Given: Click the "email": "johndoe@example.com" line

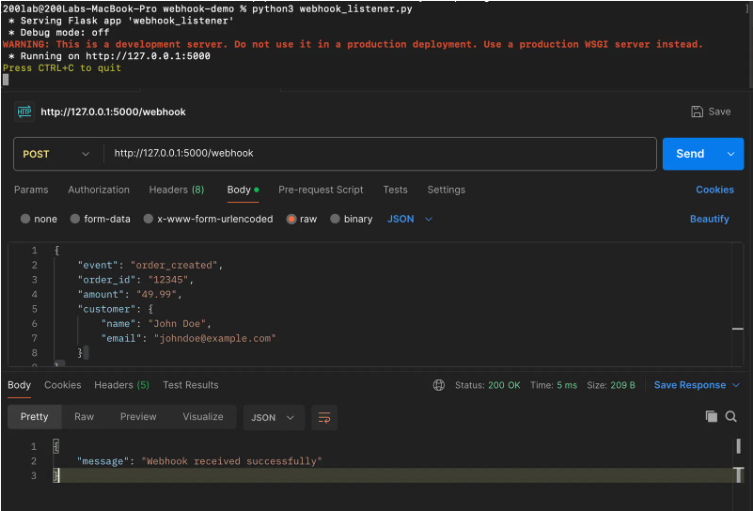Looking at the screenshot, I should 188,338.
